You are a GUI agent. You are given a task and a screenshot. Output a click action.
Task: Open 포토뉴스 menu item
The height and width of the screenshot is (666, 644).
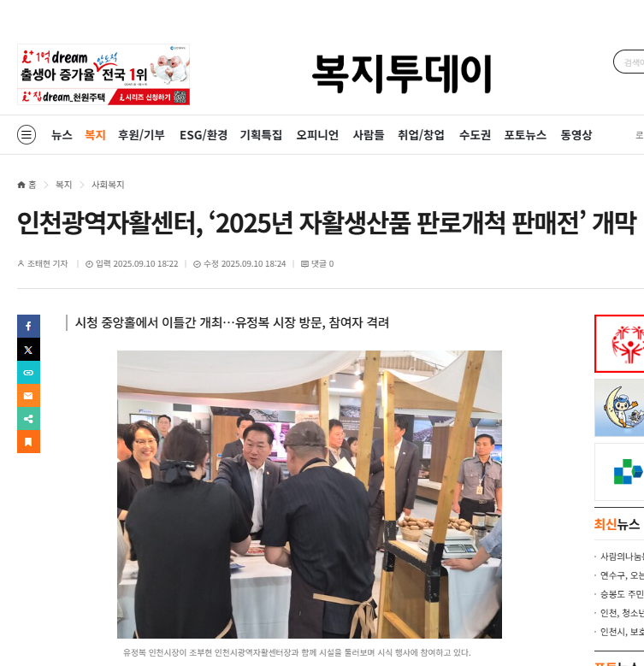pyautogui.click(x=525, y=135)
